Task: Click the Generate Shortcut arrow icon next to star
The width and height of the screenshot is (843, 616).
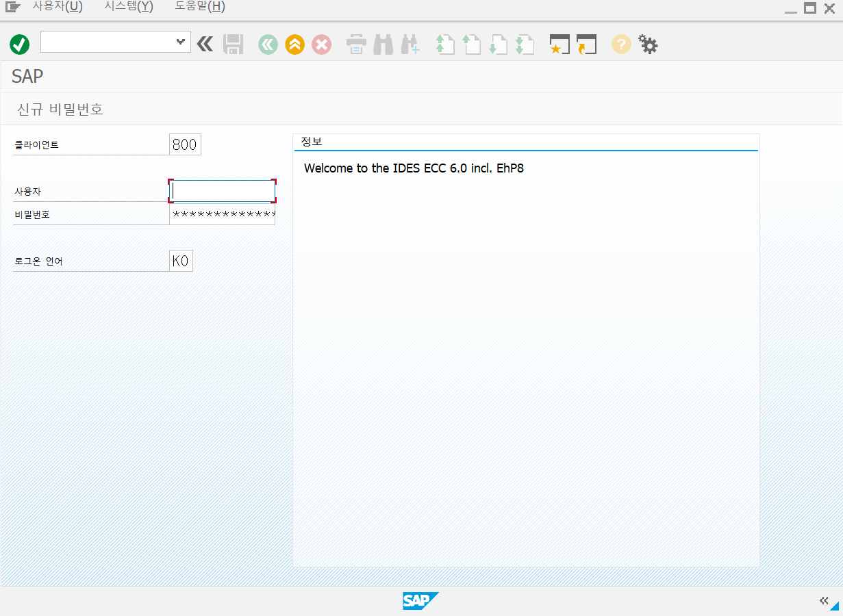Action: tap(586, 44)
